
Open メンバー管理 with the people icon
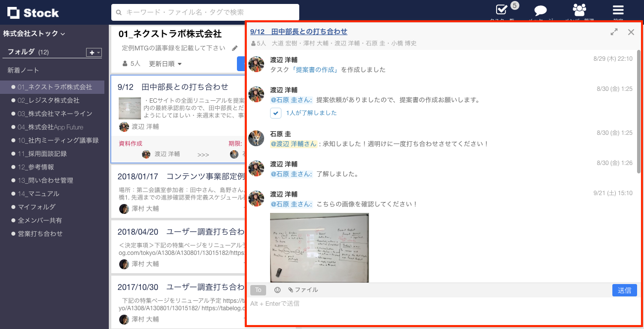[x=579, y=10]
